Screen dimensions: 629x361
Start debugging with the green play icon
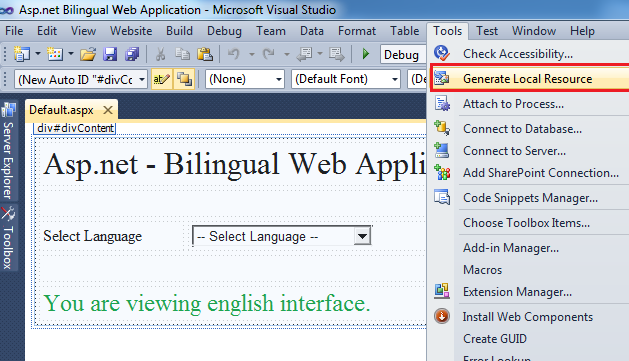(365, 54)
